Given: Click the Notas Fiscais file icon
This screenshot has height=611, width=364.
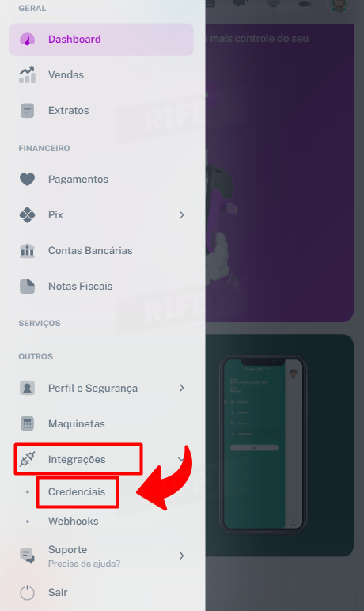Looking at the screenshot, I should click(27, 287).
